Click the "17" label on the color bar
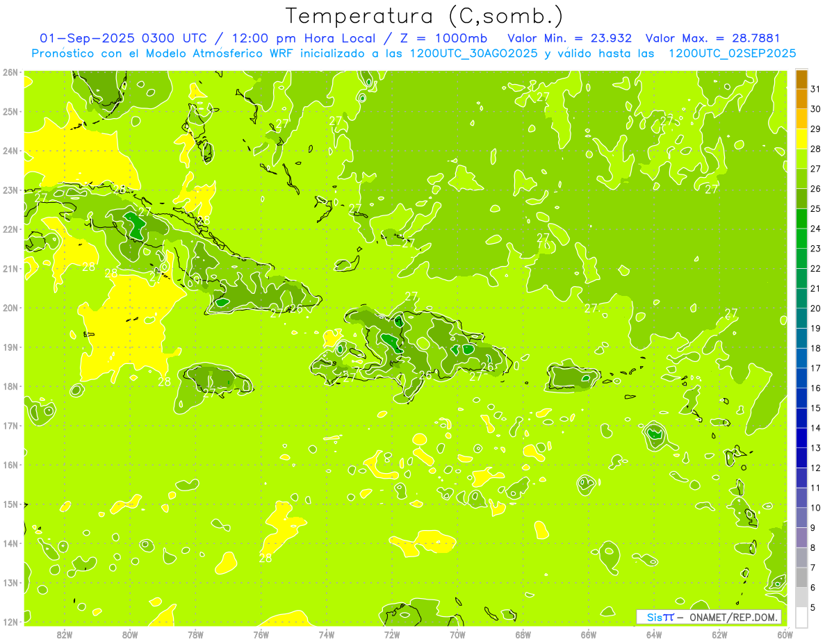The image size is (834, 644). [816, 368]
